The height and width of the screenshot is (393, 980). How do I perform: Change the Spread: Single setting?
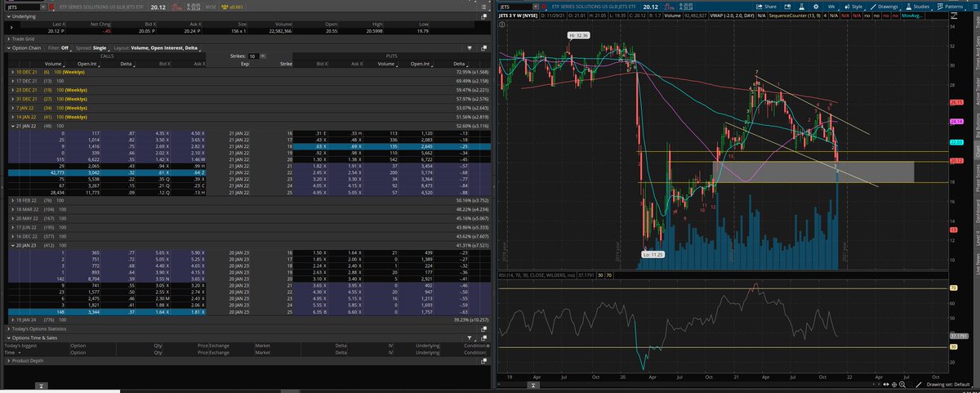pos(91,48)
